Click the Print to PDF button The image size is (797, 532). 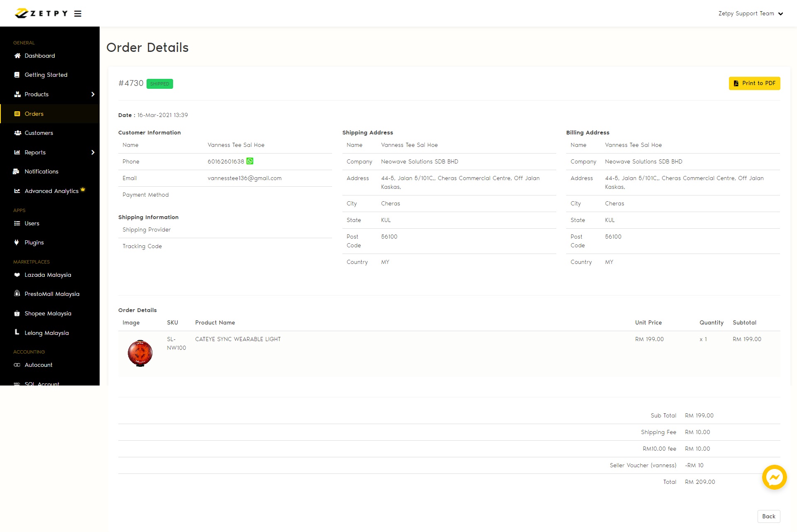click(754, 83)
